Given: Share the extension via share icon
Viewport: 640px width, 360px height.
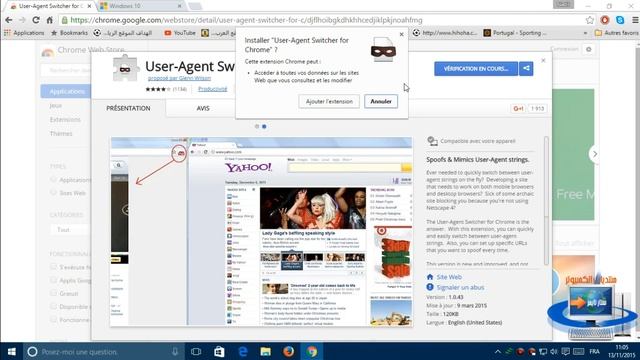Looking at the screenshot, I should pos(526,69).
